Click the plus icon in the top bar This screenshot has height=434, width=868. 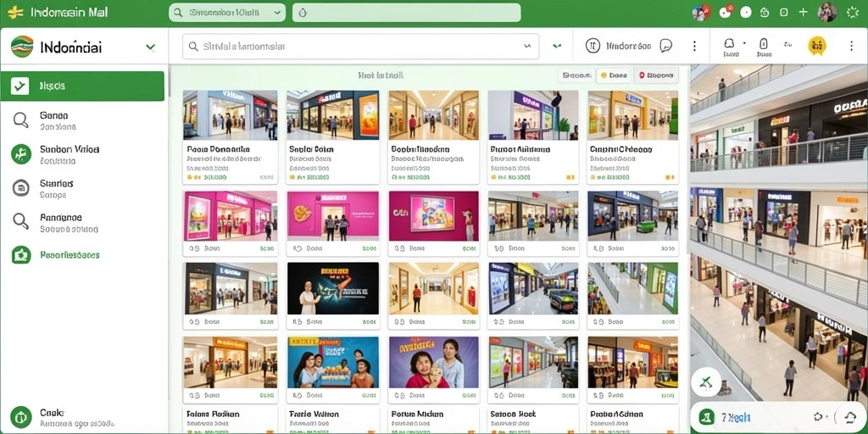pyautogui.click(x=804, y=12)
